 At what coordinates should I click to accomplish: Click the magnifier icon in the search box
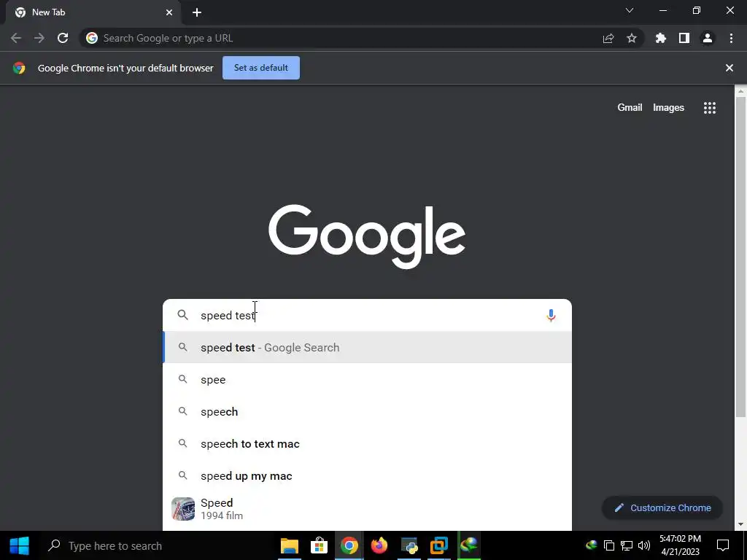click(183, 315)
